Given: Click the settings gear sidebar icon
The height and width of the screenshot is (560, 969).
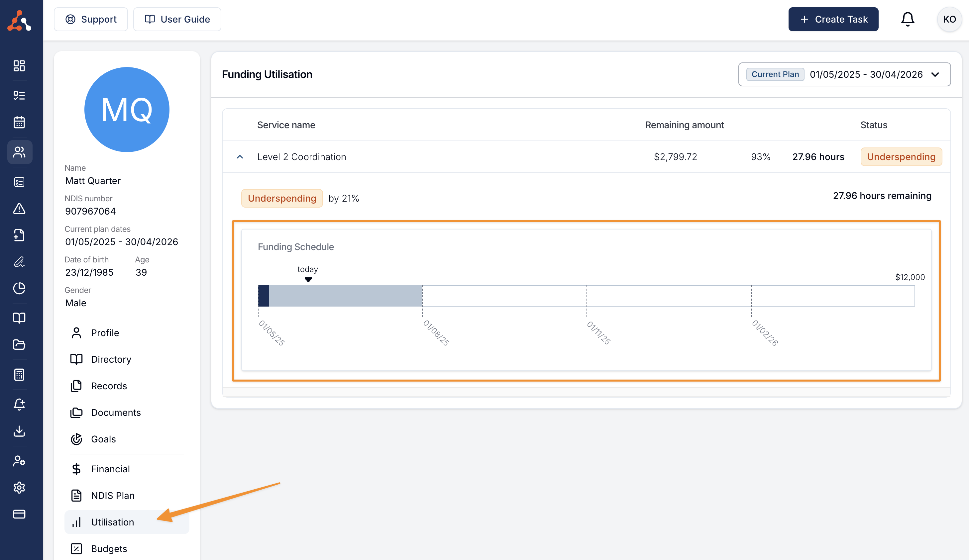Looking at the screenshot, I should [x=19, y=487].
